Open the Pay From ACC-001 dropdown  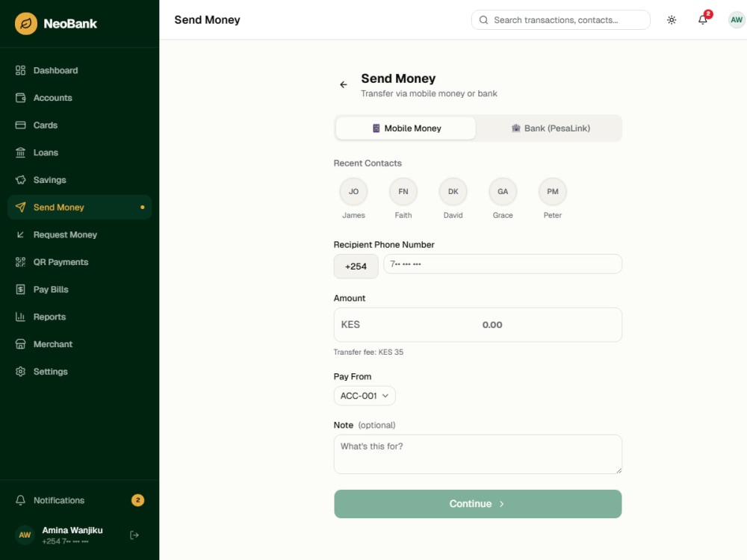click(x=365, y=396)
